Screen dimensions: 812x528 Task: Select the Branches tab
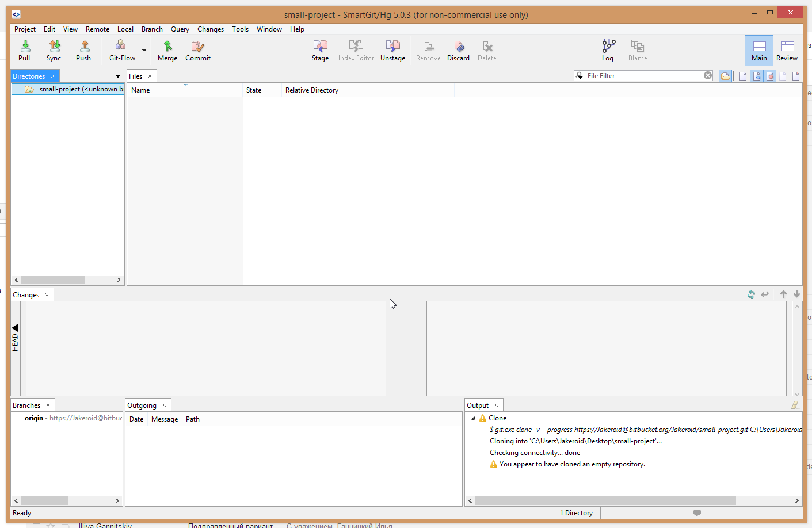click(x=26, y=405)
